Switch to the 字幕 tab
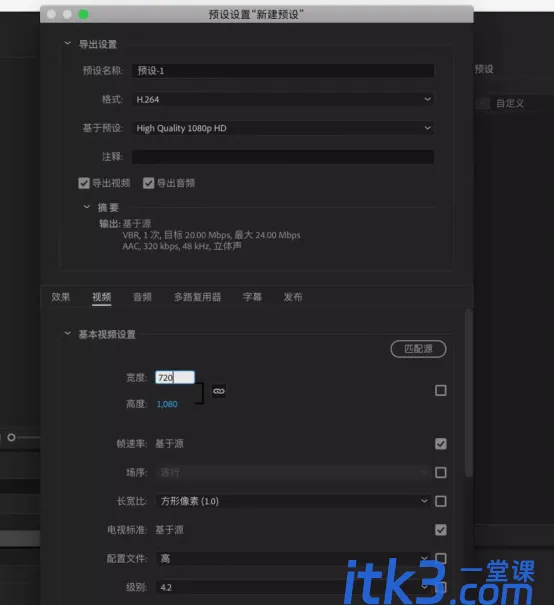The image size is (555, 606). point(252,297)
